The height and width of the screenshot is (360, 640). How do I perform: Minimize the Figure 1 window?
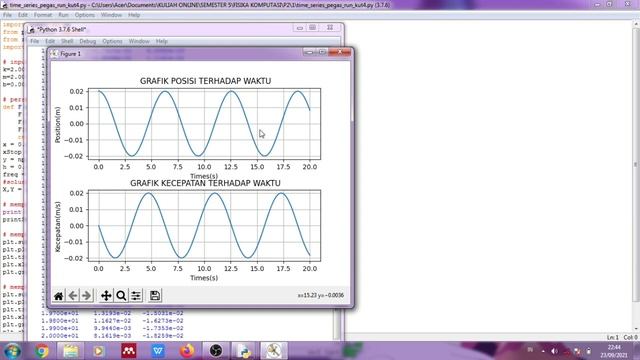[x=309, y=52]
